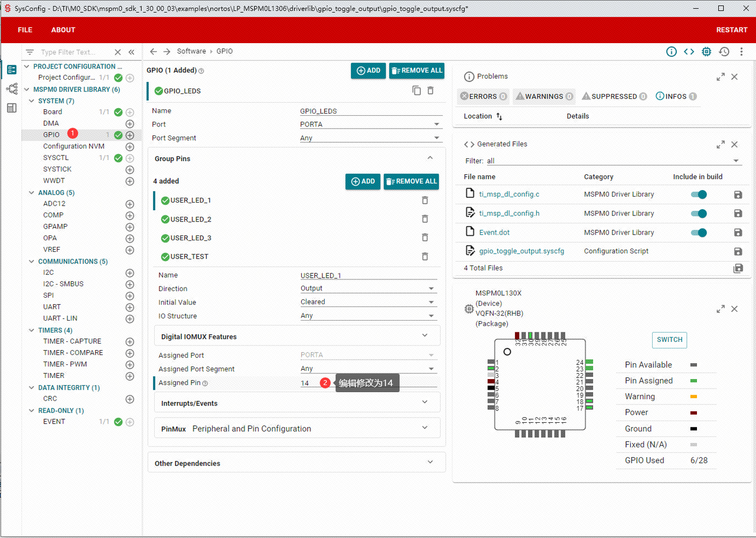The image size is (756, 538).
Task: Select TIMER - PWM in module tree
Action: 65,364
